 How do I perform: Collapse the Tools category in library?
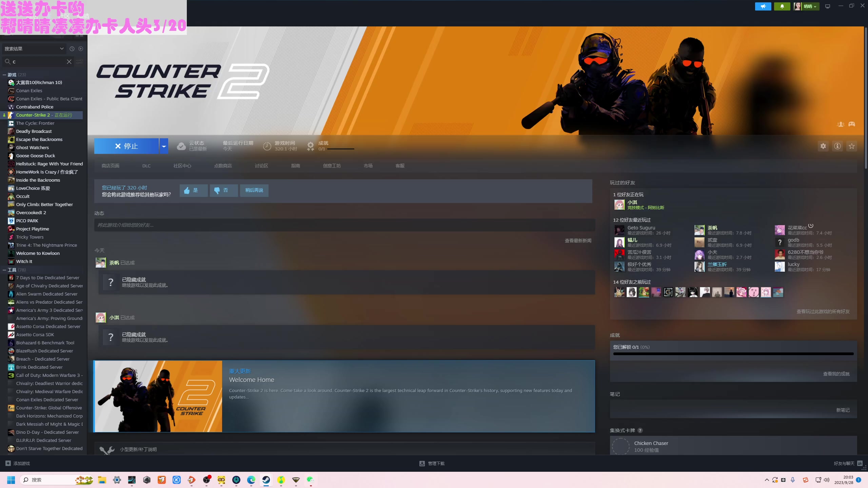(4, 270)
